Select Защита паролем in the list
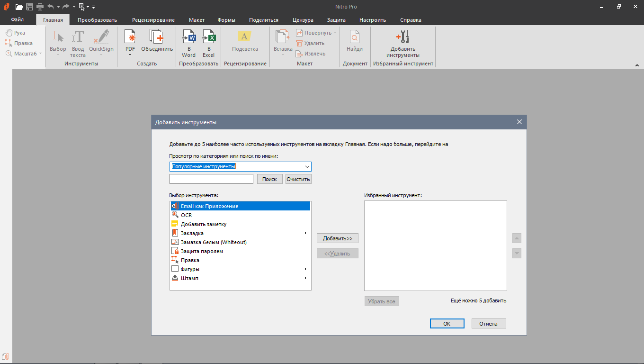The height and width of the screenshot is (364, 644). tap(240, 251)
